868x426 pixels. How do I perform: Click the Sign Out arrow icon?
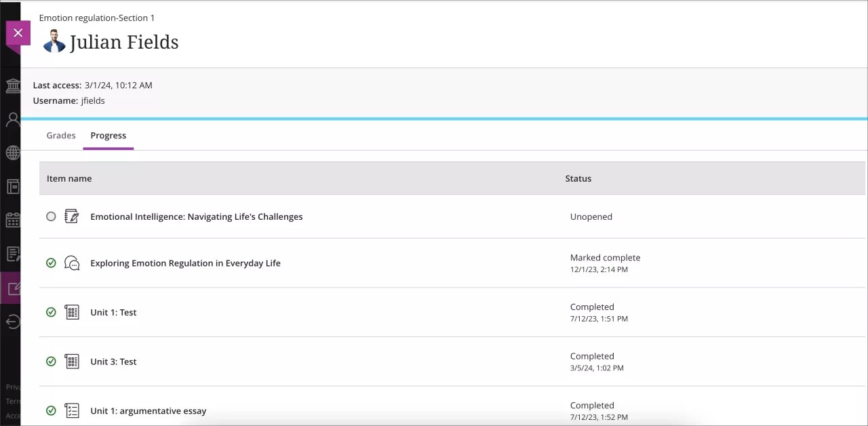[x=13, y=321]
